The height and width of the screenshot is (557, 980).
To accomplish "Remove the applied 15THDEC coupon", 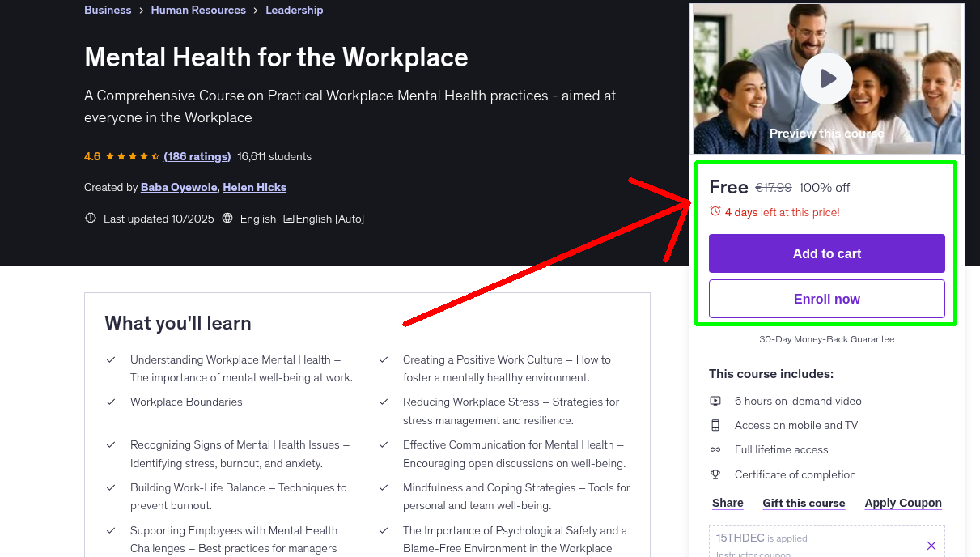I will [931, 545].
